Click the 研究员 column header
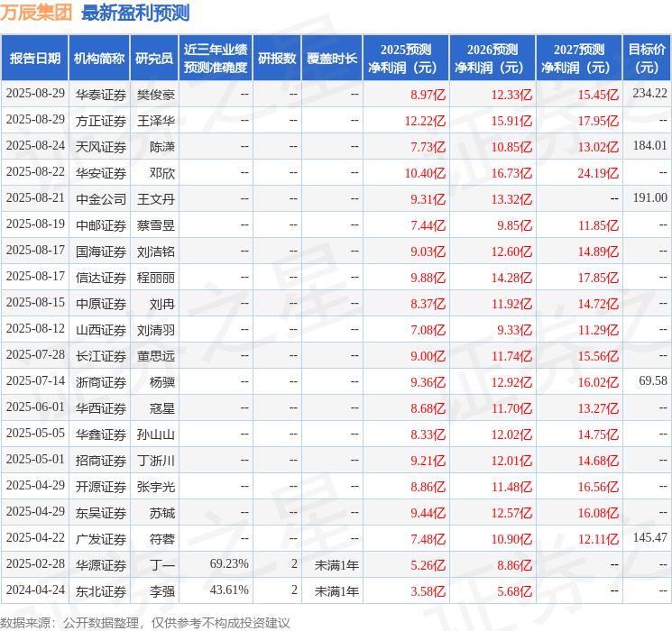 154,59
